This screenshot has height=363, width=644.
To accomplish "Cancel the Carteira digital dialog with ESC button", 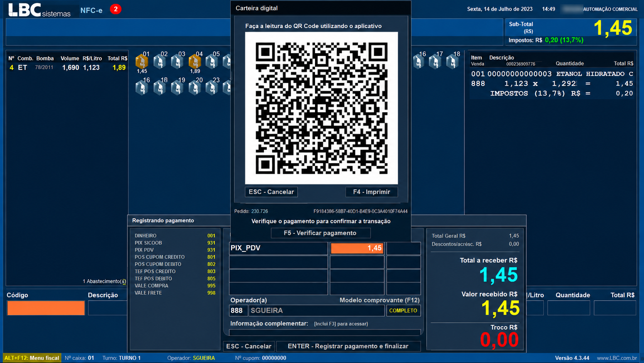I will (271, 192).
